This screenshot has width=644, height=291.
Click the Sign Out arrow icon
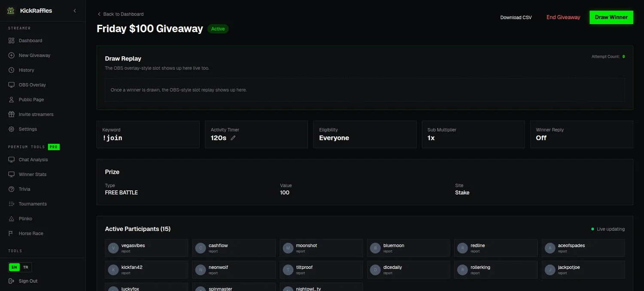[x=12, y=281]
